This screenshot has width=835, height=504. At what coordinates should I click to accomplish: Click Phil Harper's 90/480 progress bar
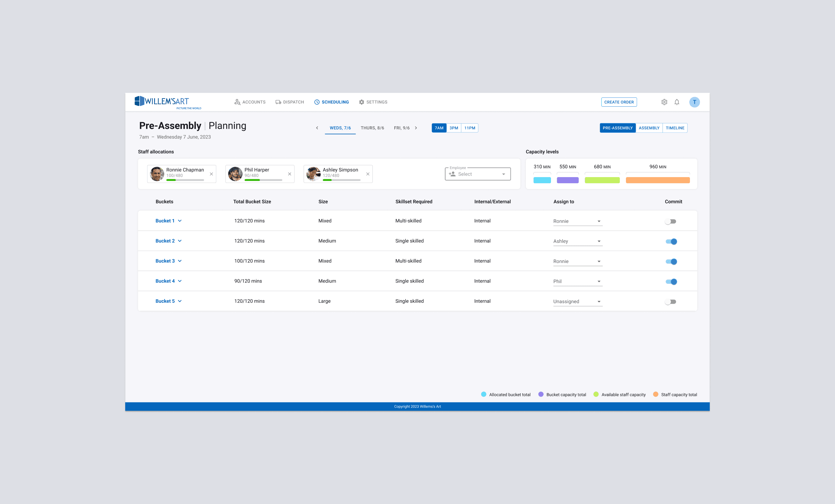[x=263, y=180]
